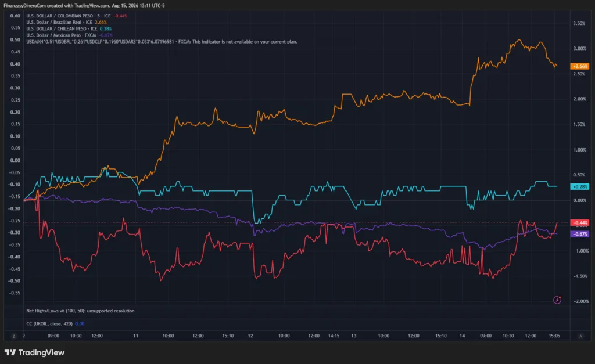Click the 1.50% right scale label
Screen dimensions: 595x364
pyautogui.click(x=579, y=124)
